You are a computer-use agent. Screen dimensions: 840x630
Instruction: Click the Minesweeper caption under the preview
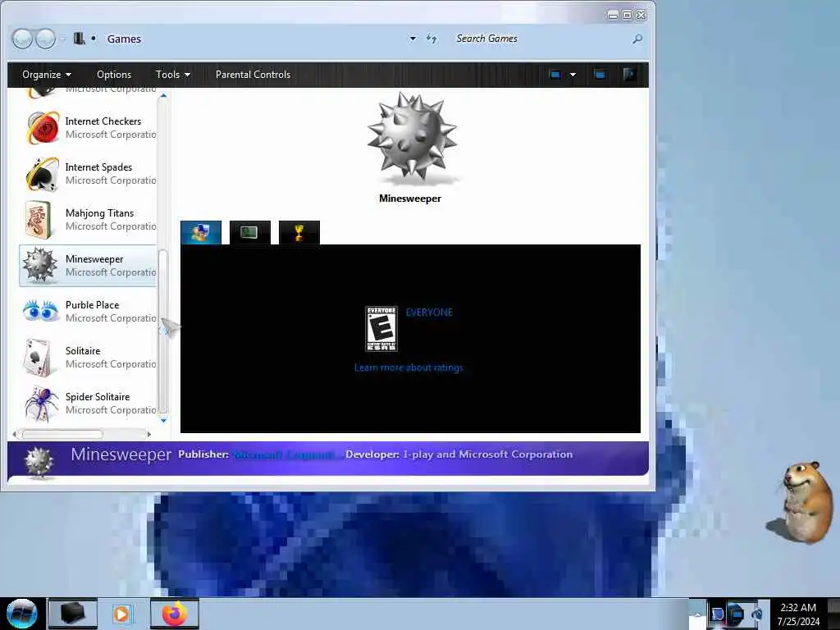(410, 199)
